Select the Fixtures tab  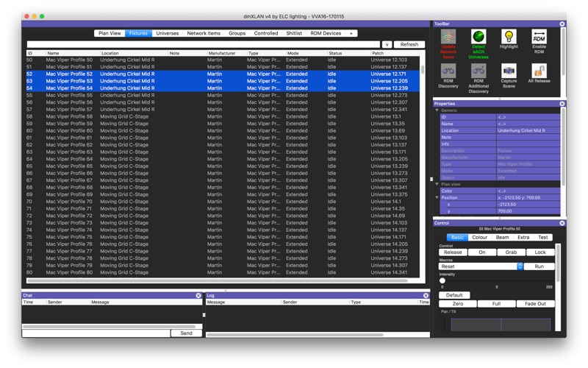138,33
